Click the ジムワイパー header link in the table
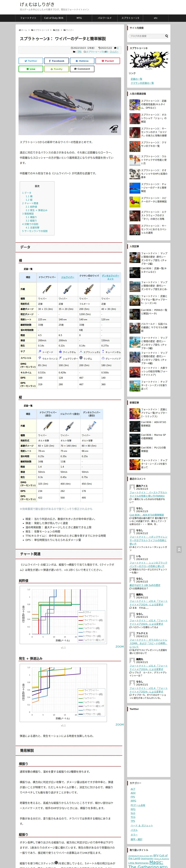 pyautogui.click(x=68, y=277)
